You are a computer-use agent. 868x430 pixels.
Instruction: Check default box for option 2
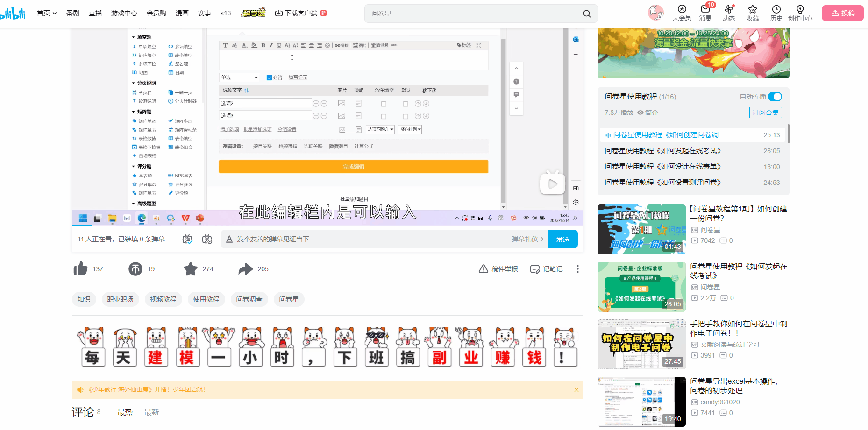click(406, 104)
